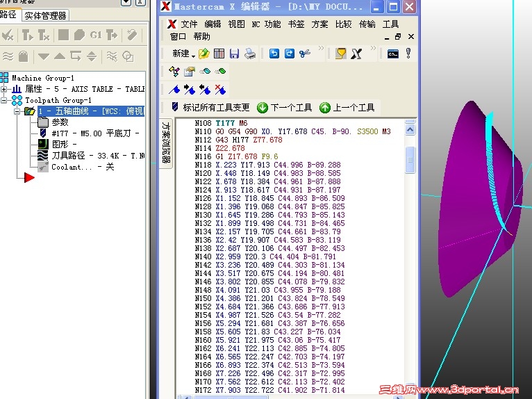Image resolution: width=532 pixels, height=399 pixels.
Task: Switch to 实体管理器 tab
Action: 45,15
